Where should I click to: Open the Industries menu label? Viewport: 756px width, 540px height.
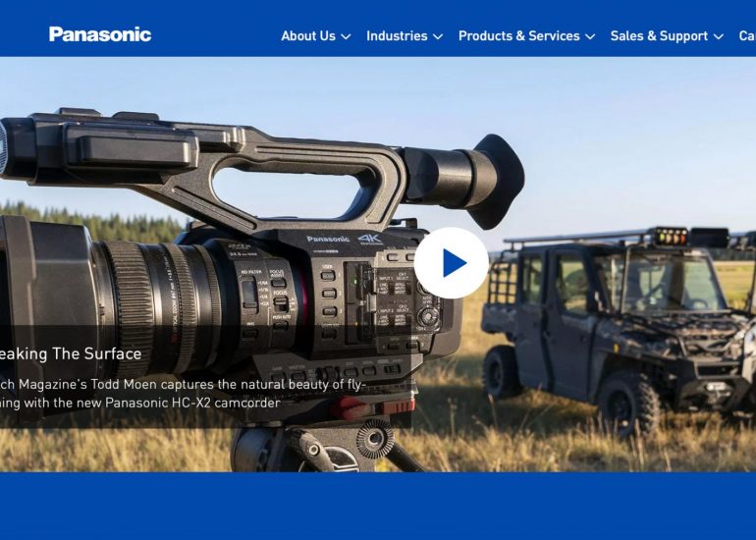click(x=396, y=35)
